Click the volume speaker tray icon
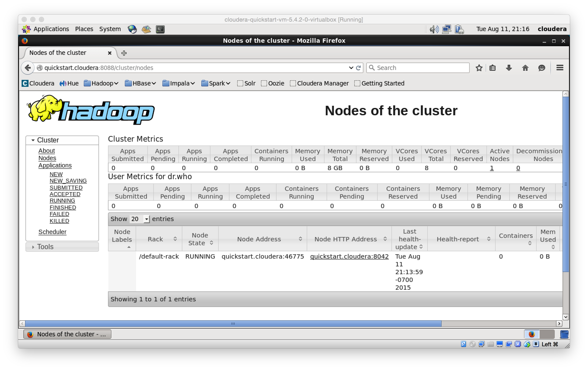 point(434,29)
